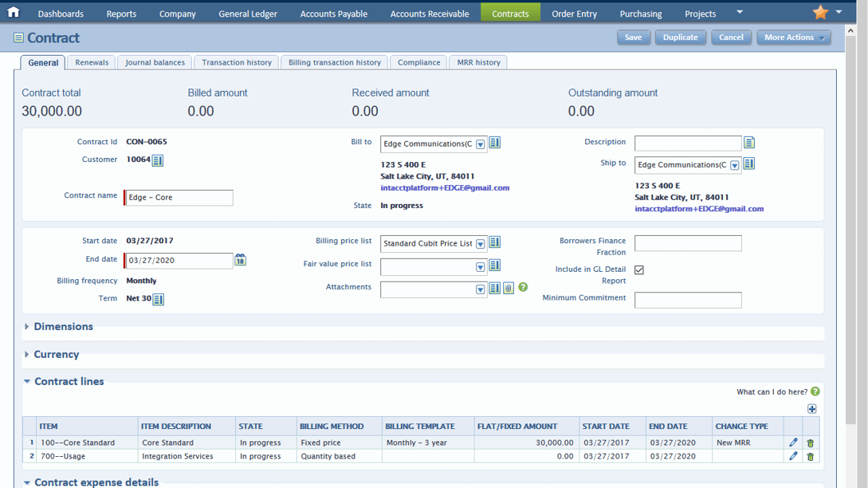
Task: Click the paperclip attach icon near Attachments
Action: click(508, 289)
